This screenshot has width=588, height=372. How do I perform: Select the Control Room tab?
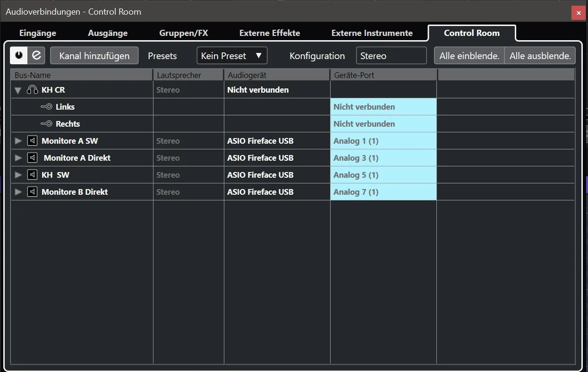[x=472, y=33]
